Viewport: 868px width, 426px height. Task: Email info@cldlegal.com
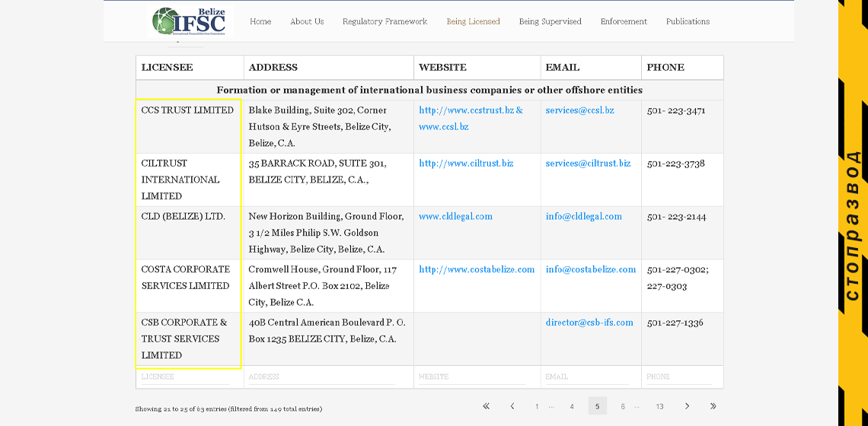click(x=583, y=216)
